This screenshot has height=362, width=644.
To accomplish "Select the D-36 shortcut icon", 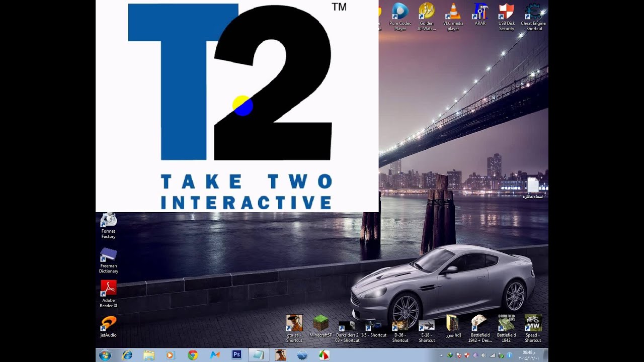I will (x=400, y=331).
